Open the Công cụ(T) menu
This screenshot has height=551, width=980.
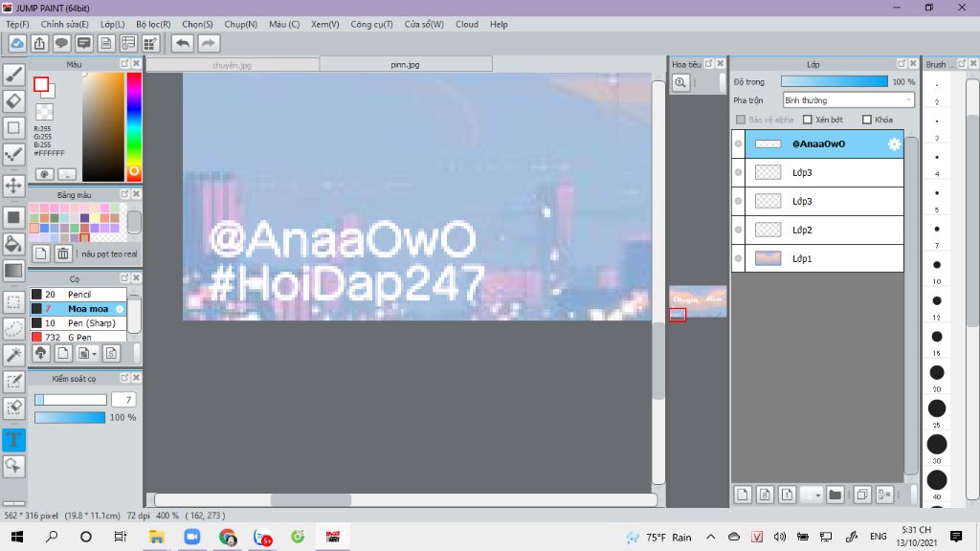[x=371, y=24]
